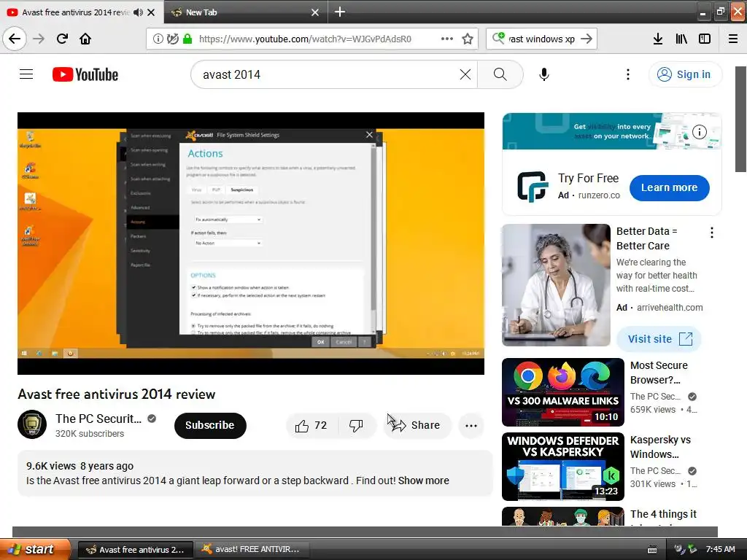Open more actions menu under the video
The width and height of the screenshot is (747, 560).
tap(471, 426)
